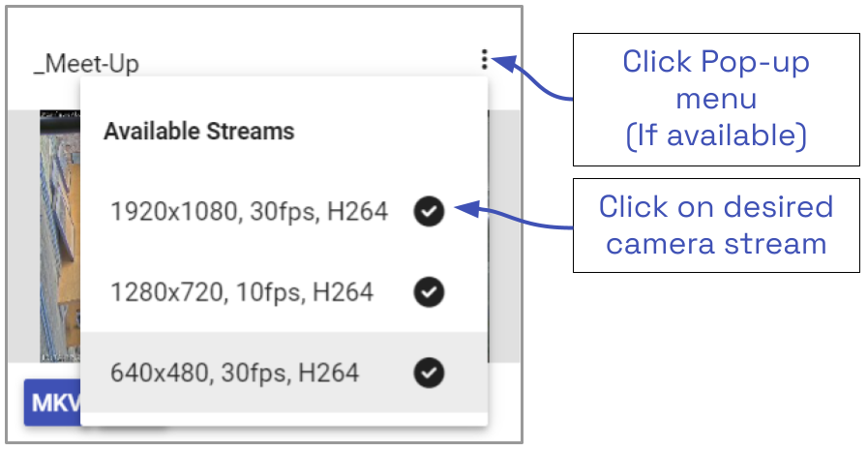Click the checkmark icon beside 640x480 stream

pyautogui.click(x=429, y=372)
